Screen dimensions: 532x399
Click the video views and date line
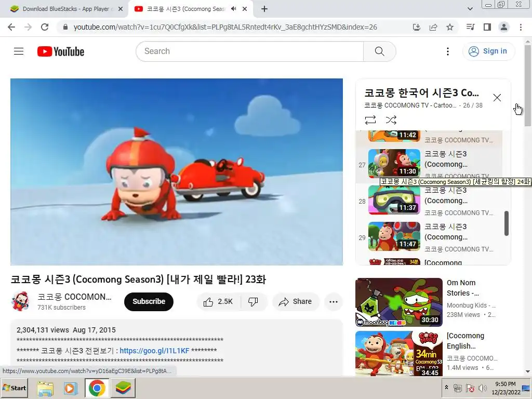pyautogui.click(x=66, y=330)
